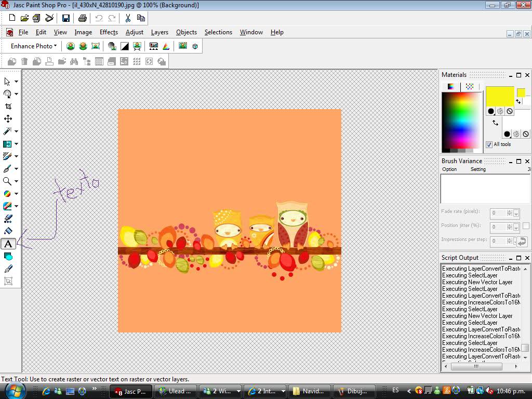Click the Cut scissors icon

(x=128, y=18)
